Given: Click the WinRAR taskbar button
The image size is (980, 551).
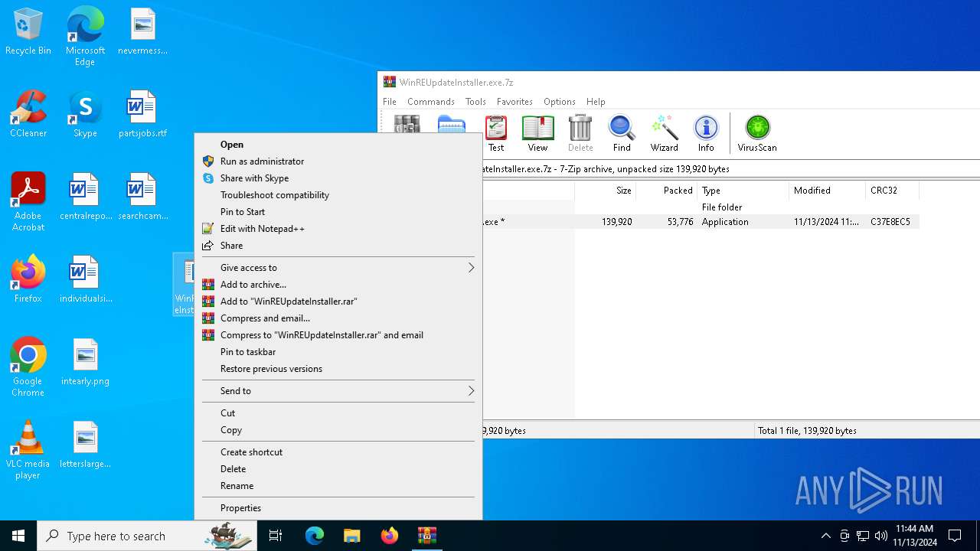Looking at the screenshot, I should [426, 536].
